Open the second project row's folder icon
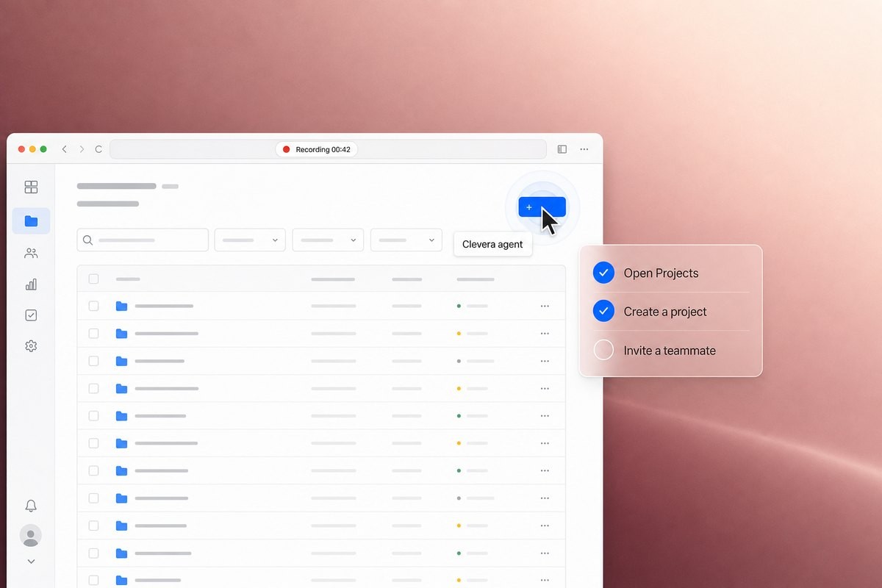Screen dimensions: 882x588 (122, 334)
